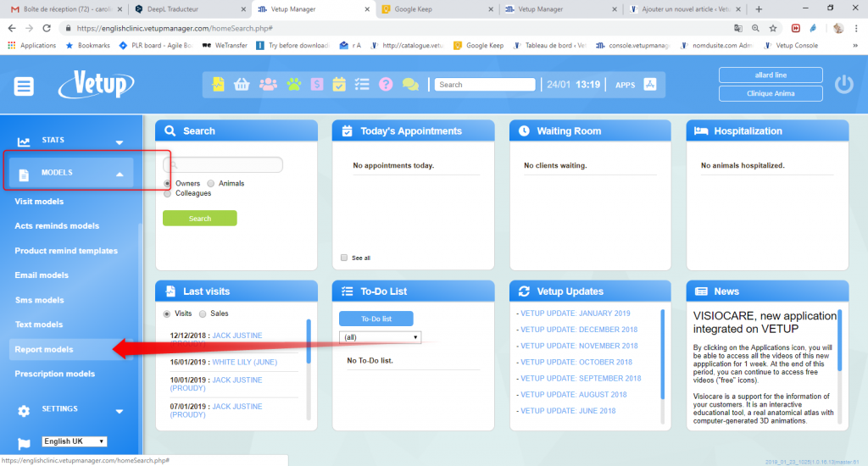The height and width of the screenshot is (466, 868).
Task: Open Report models in sidebar
Action: tap(44, 349)
